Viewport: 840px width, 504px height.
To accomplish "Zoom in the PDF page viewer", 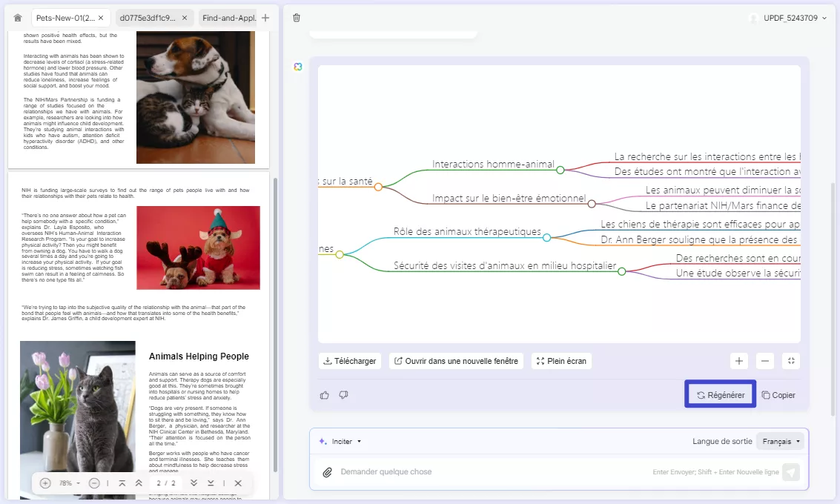I will [45, 483].
